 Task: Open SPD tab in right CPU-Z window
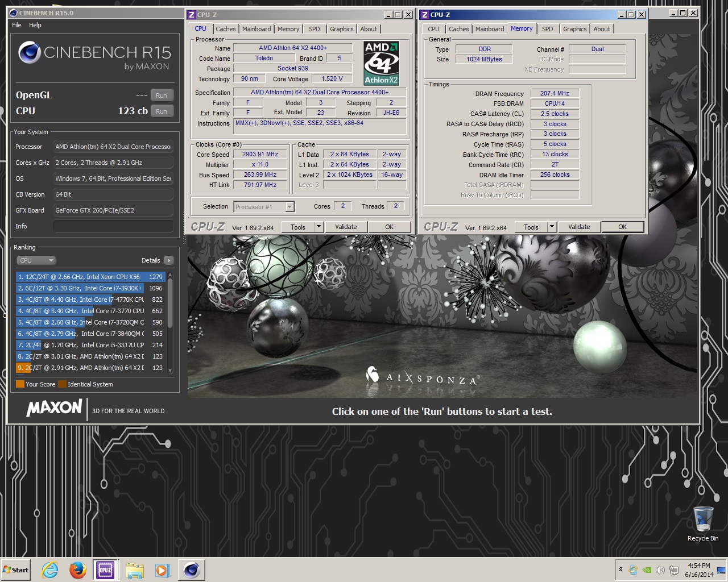[548, 29]
